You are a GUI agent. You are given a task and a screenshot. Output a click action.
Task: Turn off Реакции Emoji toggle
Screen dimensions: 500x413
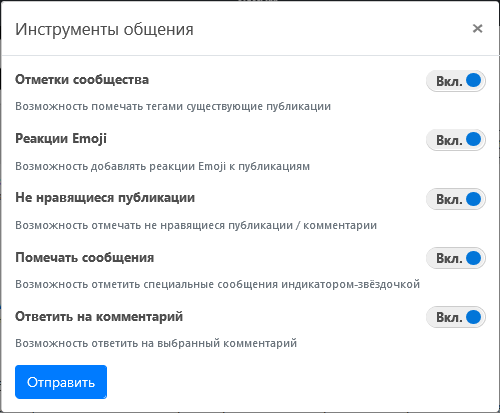click(x=456, y=140)
